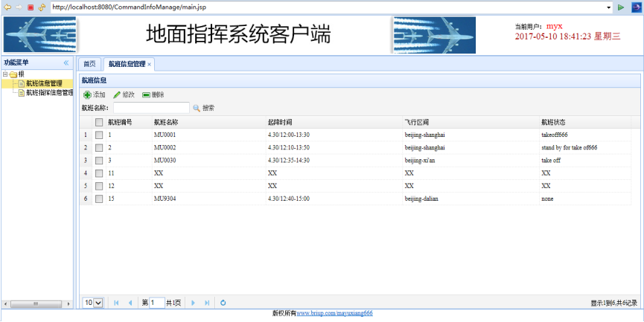Collapse the 根 tree node
The height and width of the screenshot is (322, 644).
pyautogui.click(x=5, y=74)
